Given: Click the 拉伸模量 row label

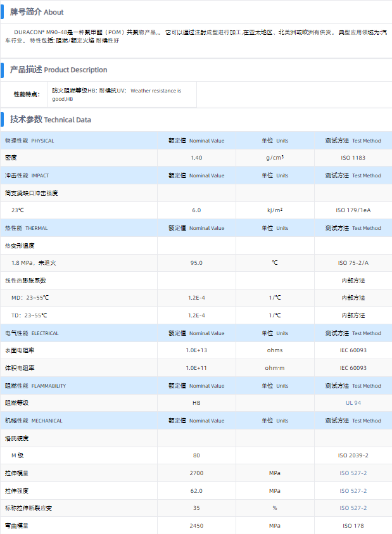Looking at the screenshot, I should pos(16,473).
